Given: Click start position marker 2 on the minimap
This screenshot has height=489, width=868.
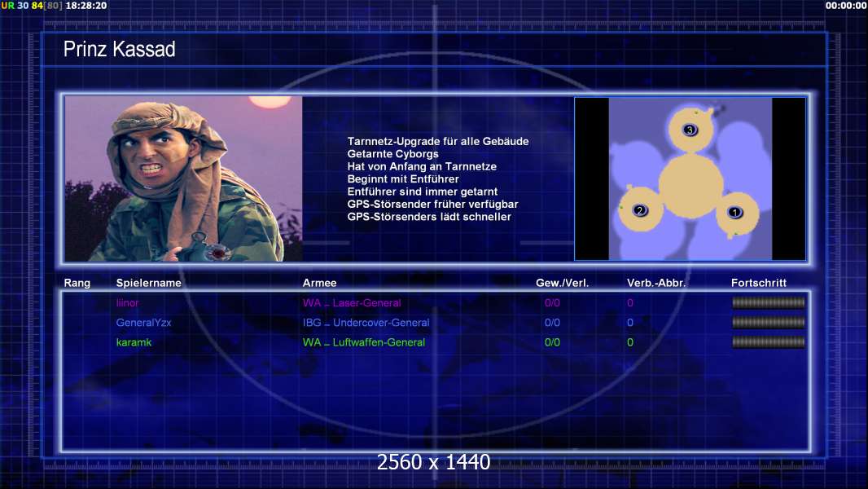Looking at the screenshot, I should 640,210.
